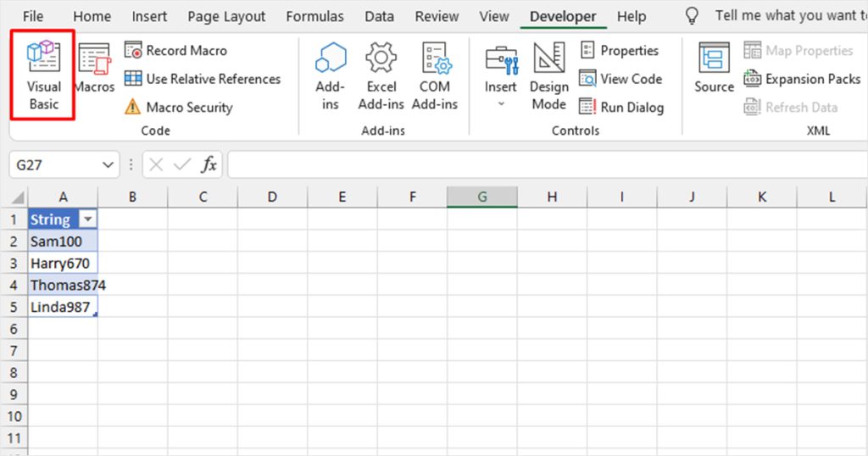Viewport: 868px width, 456px height.
Task: Click Refresh Data in XML group
Action: (x=791, y=108)
